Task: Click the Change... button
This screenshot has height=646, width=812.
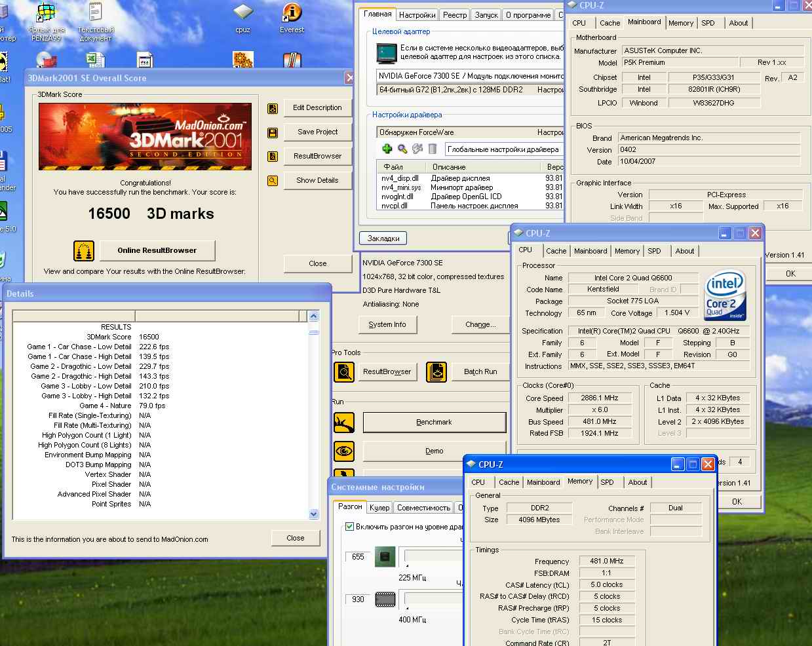Action: pyautogui.click(x=480, y=325)
